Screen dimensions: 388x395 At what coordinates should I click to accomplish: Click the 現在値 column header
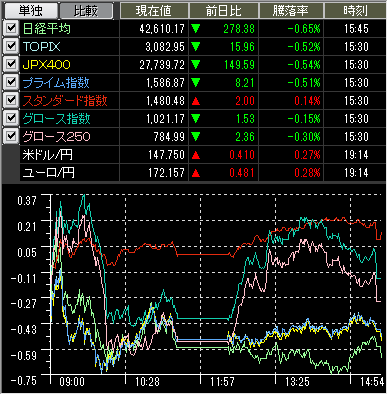pyautogui.click(x=154, y=11)
